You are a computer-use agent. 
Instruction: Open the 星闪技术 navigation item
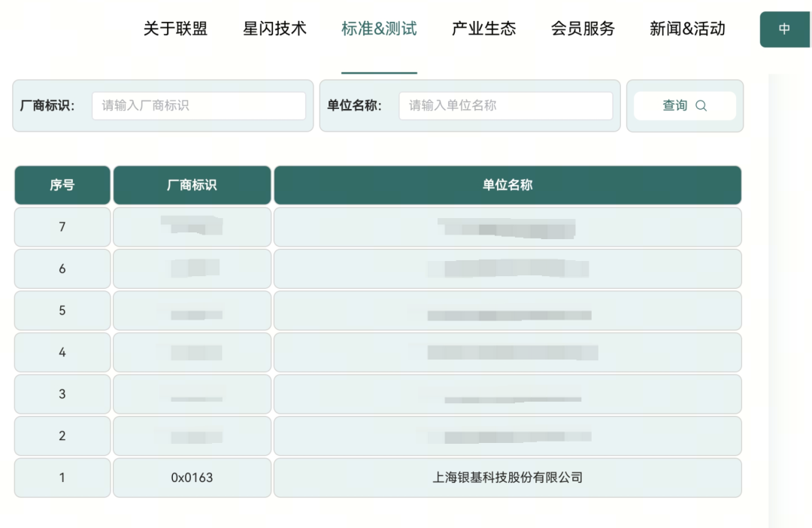coord(274,29)
